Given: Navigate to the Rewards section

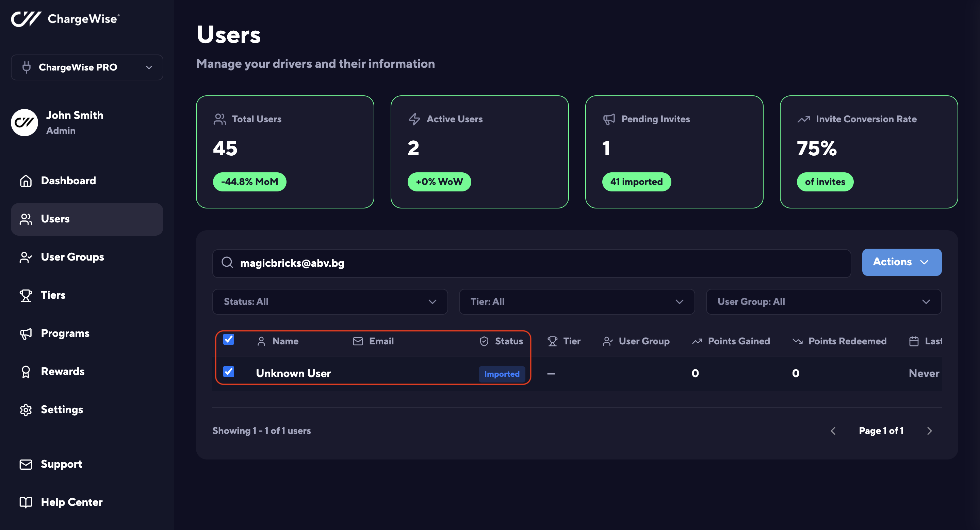Looking at the screenshot, I should coord(63,371).
